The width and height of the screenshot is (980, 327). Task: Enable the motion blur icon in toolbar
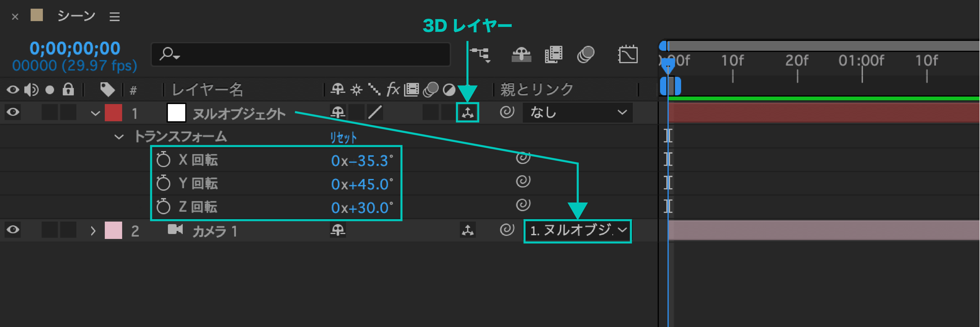586,54
